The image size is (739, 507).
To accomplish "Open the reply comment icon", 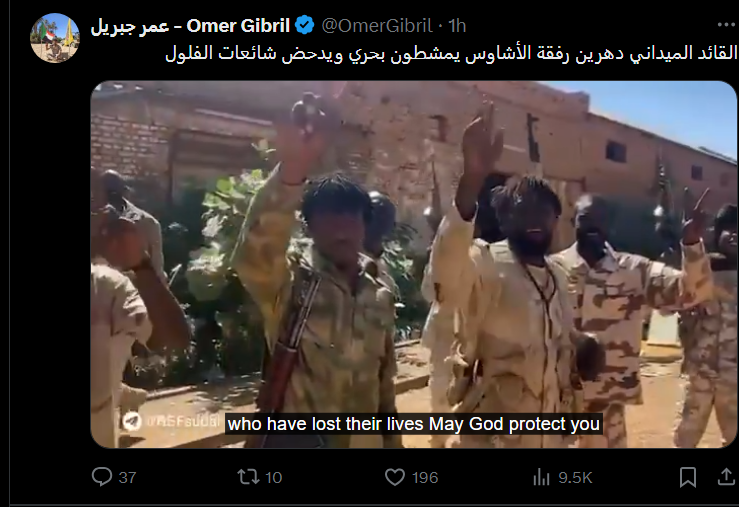I will click(x=102, y=477).
